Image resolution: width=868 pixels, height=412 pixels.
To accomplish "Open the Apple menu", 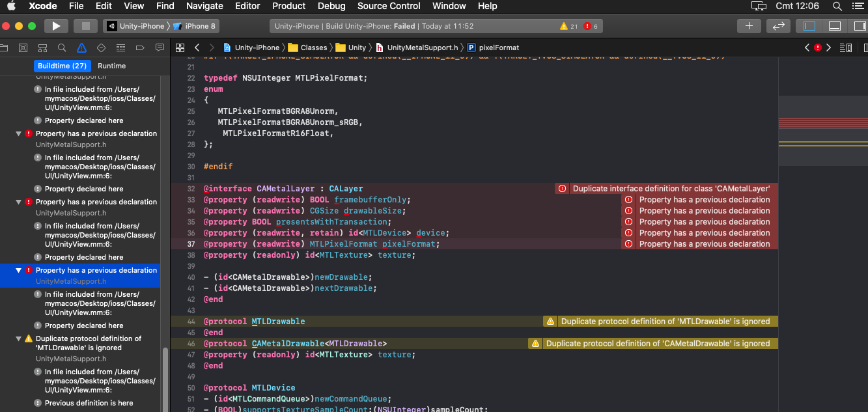I will (x=11, y=6).
